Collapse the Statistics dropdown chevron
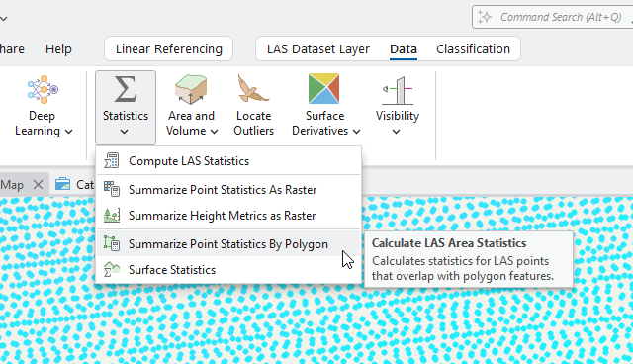The width and height of the screenshot is (633, 364). (x=125, y=132)
